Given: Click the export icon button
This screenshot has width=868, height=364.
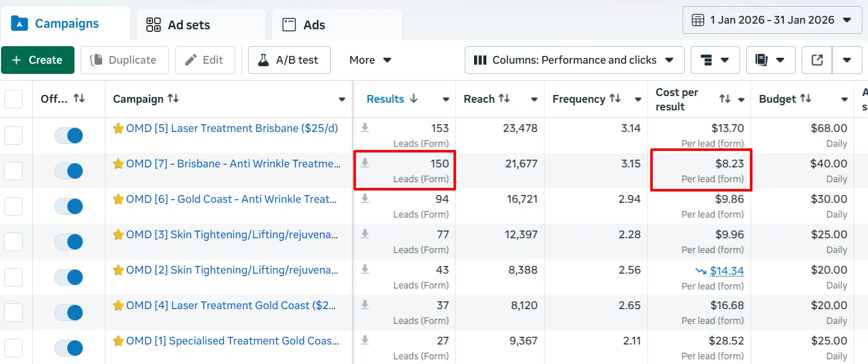Looking at the screenshot, I should pos(817,60).
